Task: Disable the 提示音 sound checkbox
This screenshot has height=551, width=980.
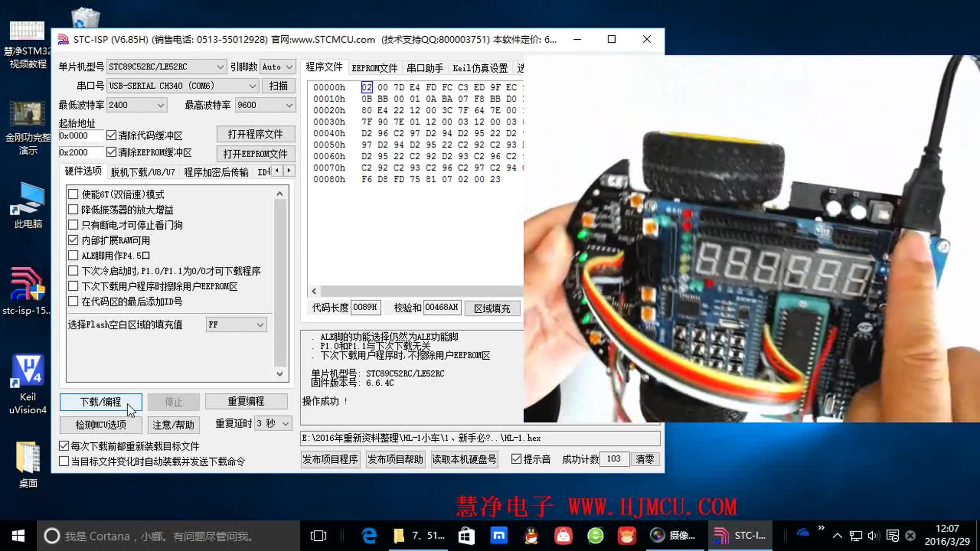Action: click(516, 459)
